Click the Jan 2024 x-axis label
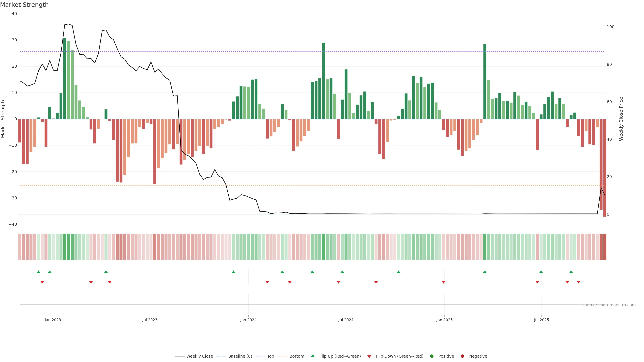 [x=248, y=320]
